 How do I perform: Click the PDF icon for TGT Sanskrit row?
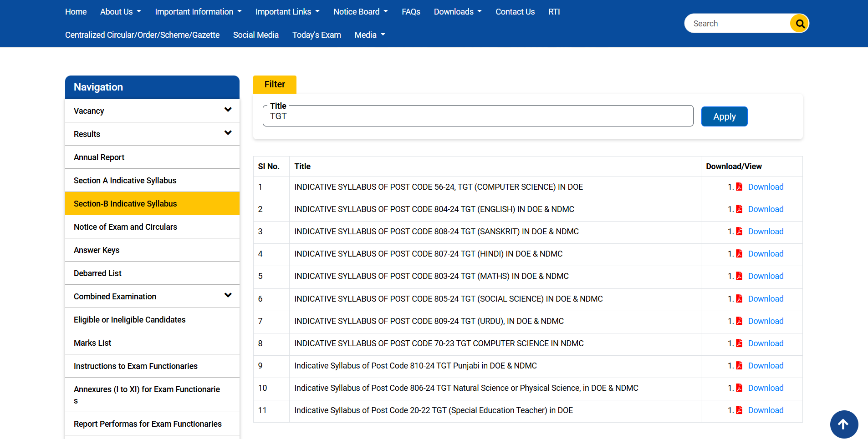pos(739,232)
